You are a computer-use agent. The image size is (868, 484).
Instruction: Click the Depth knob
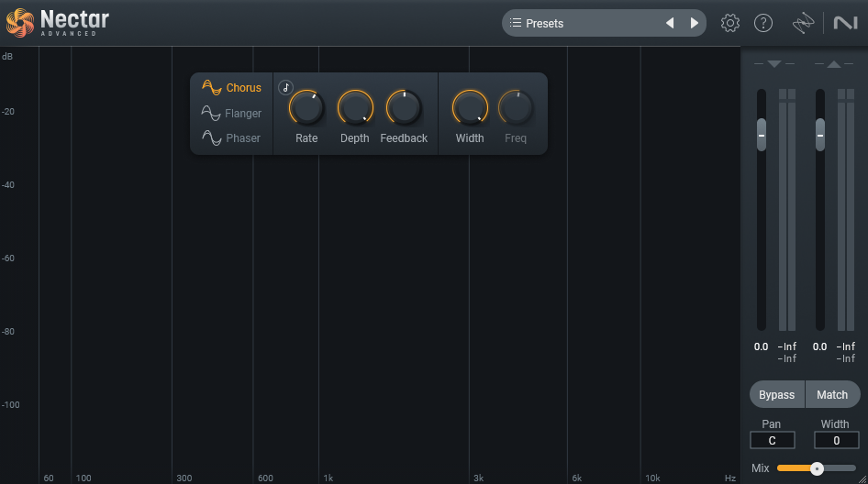tap(355, 107)
